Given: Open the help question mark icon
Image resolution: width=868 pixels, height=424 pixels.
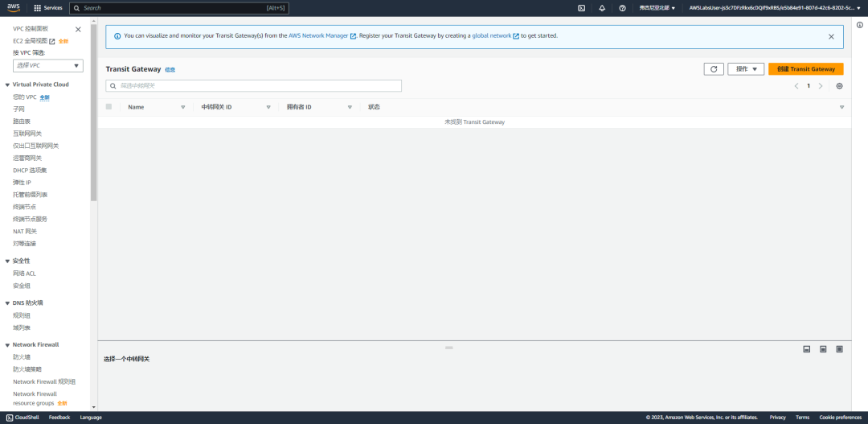Looking at the screenshot, I should pos(622,8).
